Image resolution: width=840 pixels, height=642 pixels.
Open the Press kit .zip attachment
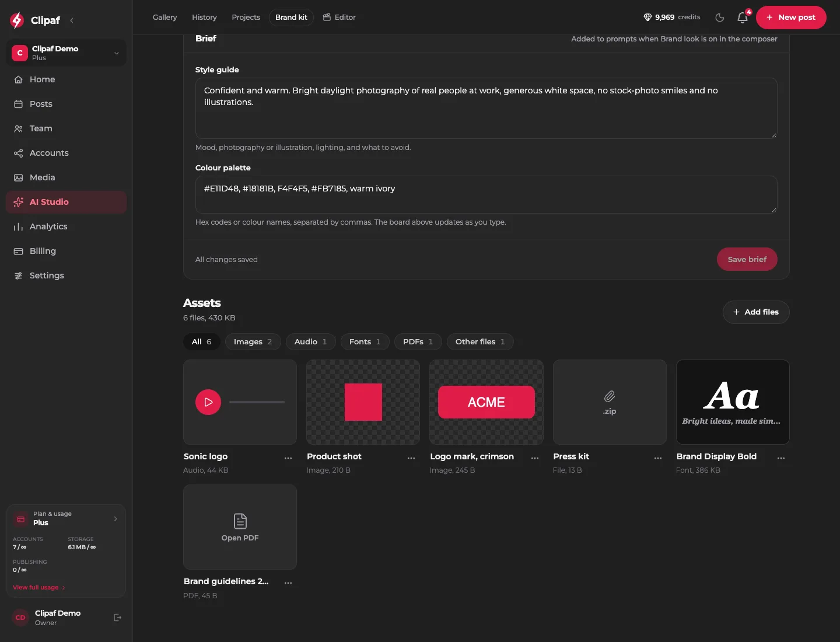click(x=610, y=402)
